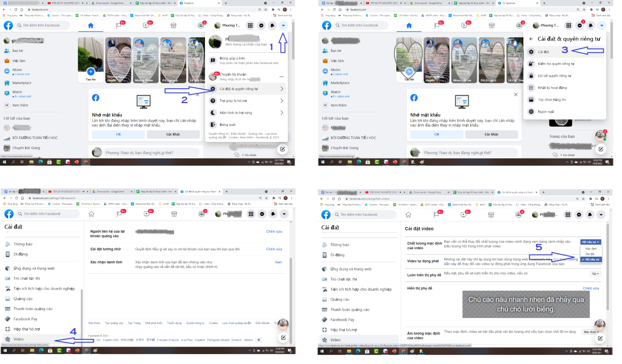The width and height of the screenshot is (622, 364).
Task: Click the 'Lúc khác' button in the top-left screenshot
Action: tap(173, 134)
